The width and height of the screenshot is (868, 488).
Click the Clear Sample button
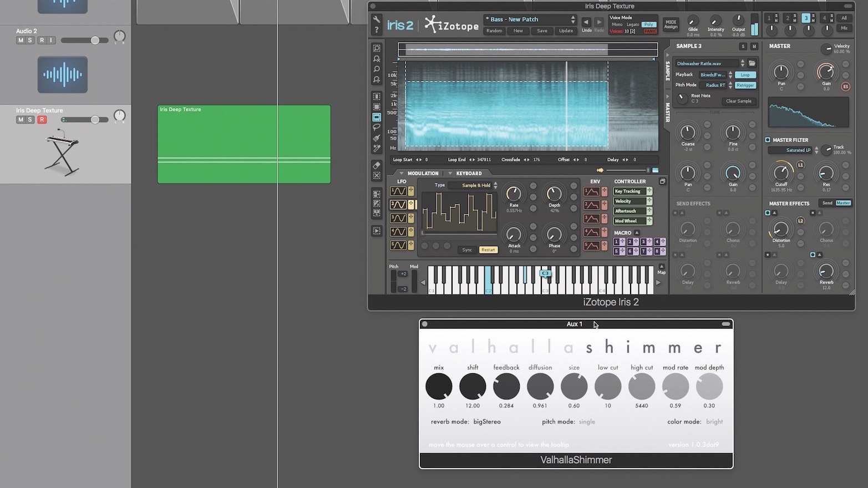pos(738,101)
